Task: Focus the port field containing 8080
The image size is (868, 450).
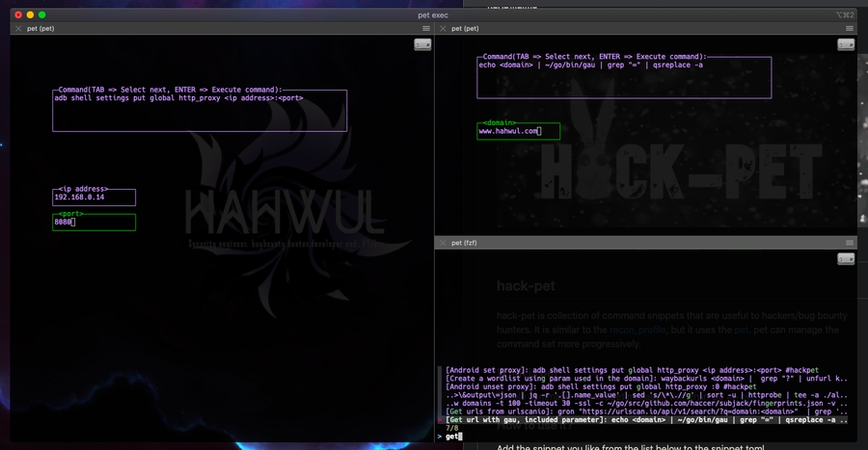Action: coord(94,222)
